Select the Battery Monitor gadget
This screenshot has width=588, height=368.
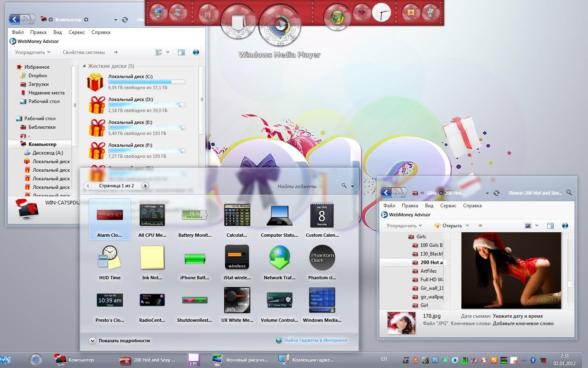pos(194,220)
